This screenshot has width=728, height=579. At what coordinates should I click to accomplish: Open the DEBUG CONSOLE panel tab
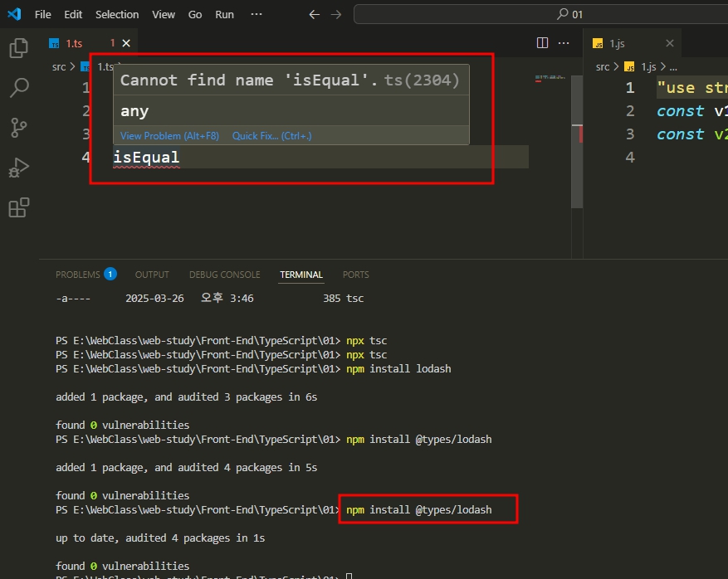[x=224, y=275]
